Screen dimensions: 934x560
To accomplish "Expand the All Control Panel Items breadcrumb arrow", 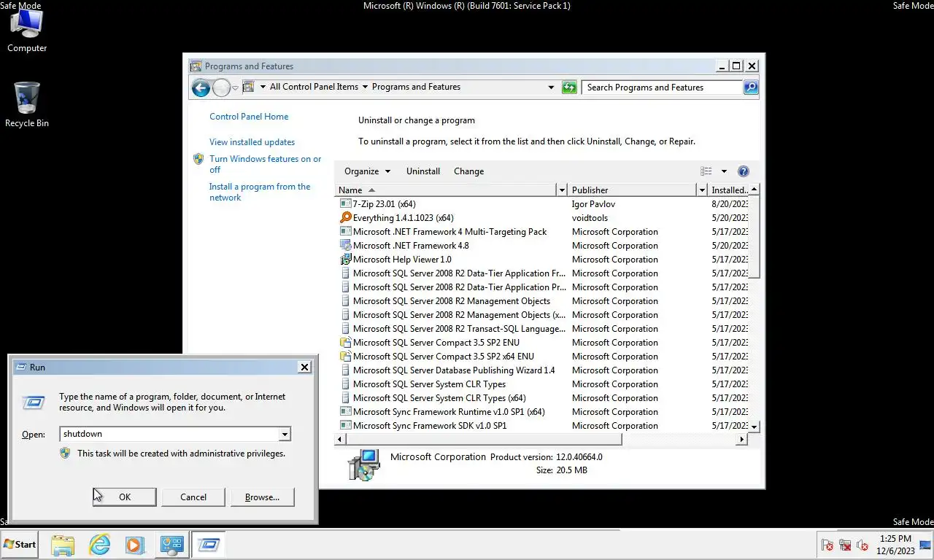I will click(365, 87).
